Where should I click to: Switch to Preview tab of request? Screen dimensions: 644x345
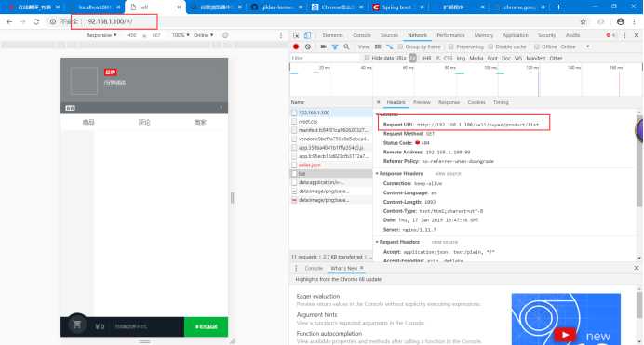[422, 102]
